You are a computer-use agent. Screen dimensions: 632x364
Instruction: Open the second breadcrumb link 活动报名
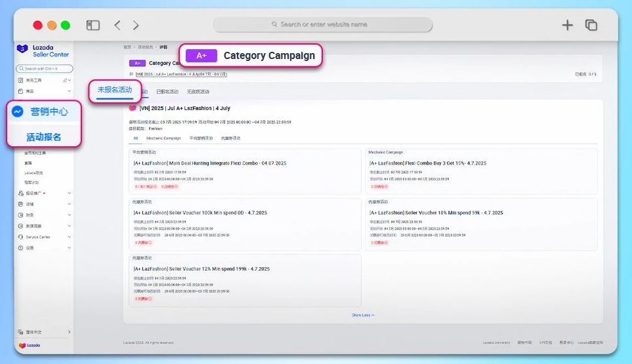[x=146, y=47]
